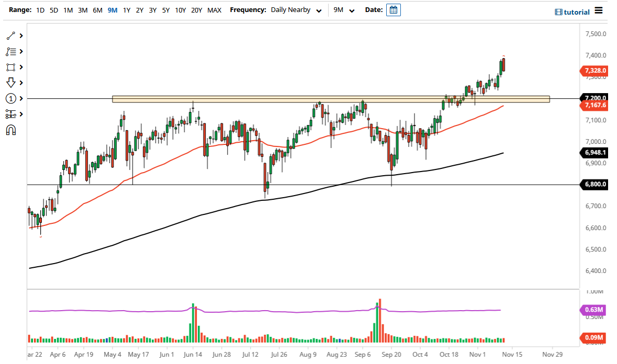Click the Nov 15 date axis label
617x364 pixels.
pyautogui.click(x=512, y=355)
